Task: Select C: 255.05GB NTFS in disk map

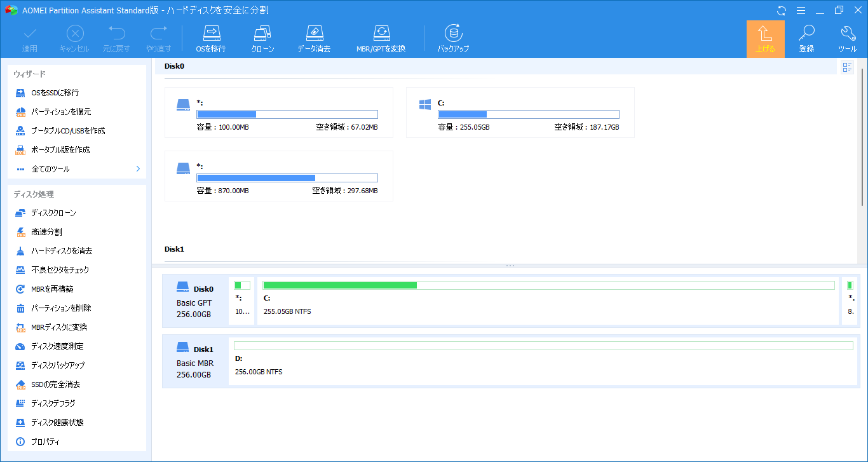Action: click(548, 301)
